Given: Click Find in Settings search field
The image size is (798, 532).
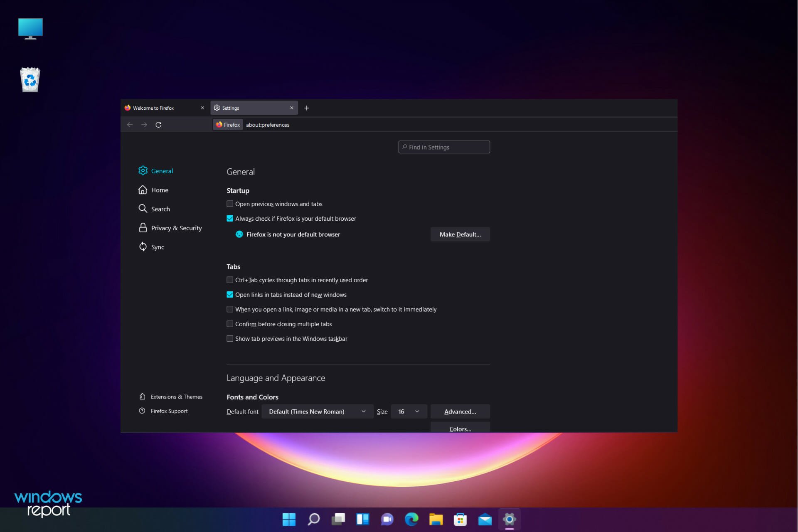Looking at the screenshot, I should (x=444, y=147).
